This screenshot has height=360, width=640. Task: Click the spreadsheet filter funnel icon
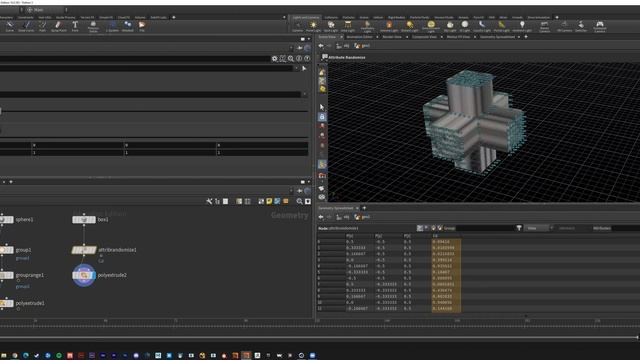point(519,228)
